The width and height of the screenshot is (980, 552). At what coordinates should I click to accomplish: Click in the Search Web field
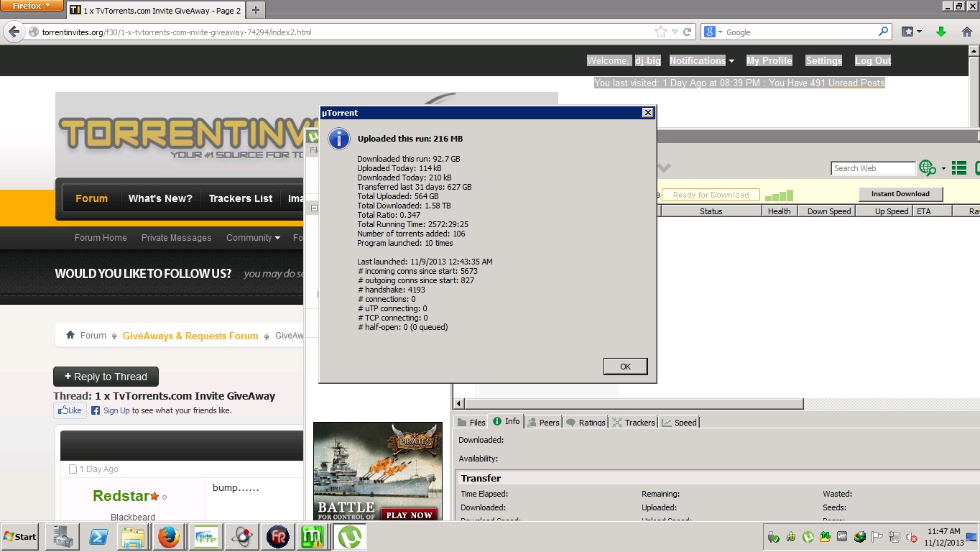(873, 168)
